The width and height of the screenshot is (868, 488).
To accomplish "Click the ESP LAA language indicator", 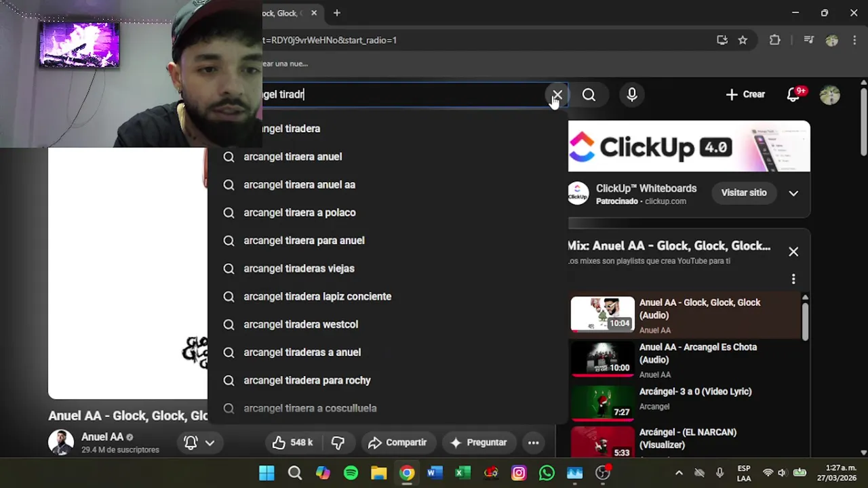I will 744,473.
